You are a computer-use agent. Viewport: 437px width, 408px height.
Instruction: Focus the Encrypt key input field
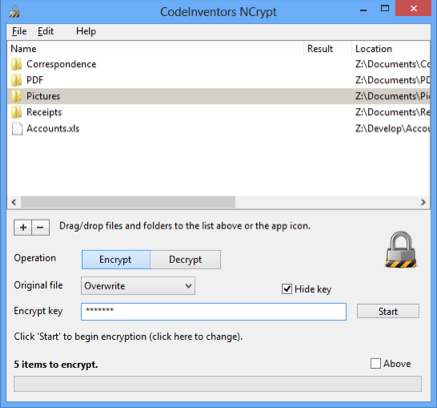[214, 312]
